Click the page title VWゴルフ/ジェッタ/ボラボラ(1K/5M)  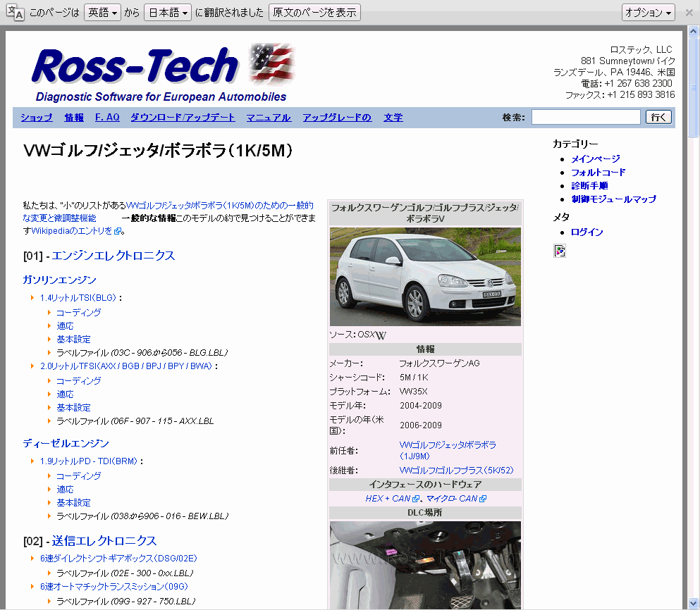[x=158, y=151]
